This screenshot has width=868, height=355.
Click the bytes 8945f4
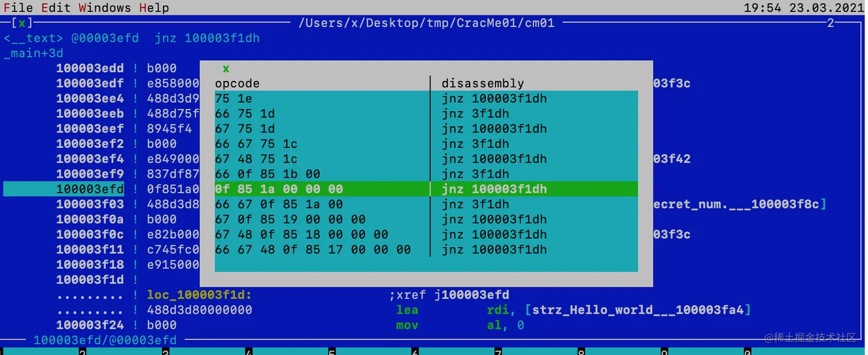click(x=169, y=128)
